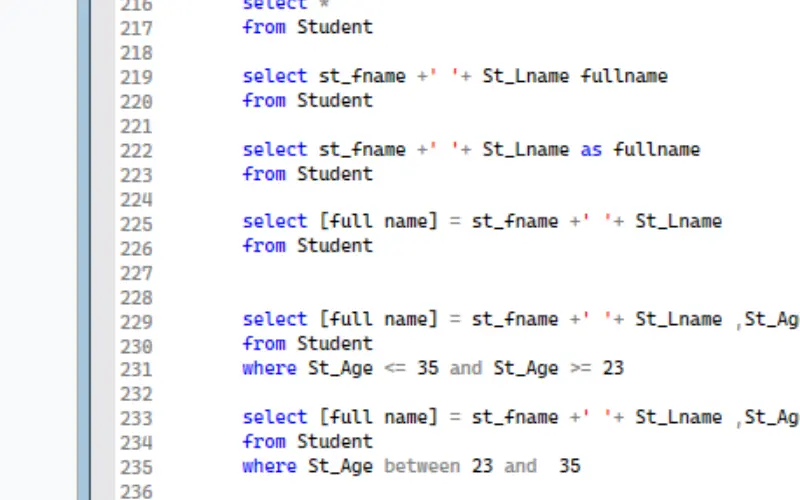Click 'select' keyword on line 233
This screenshot has width=800, height=500.
coord(275,417)
